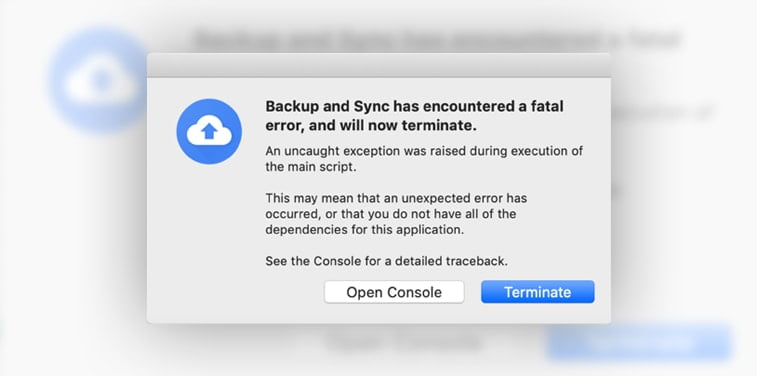The width and height of the screenshot is (757, 376).
Task: Open Console for the detailed traceback
Action: (x=394, y=292)
